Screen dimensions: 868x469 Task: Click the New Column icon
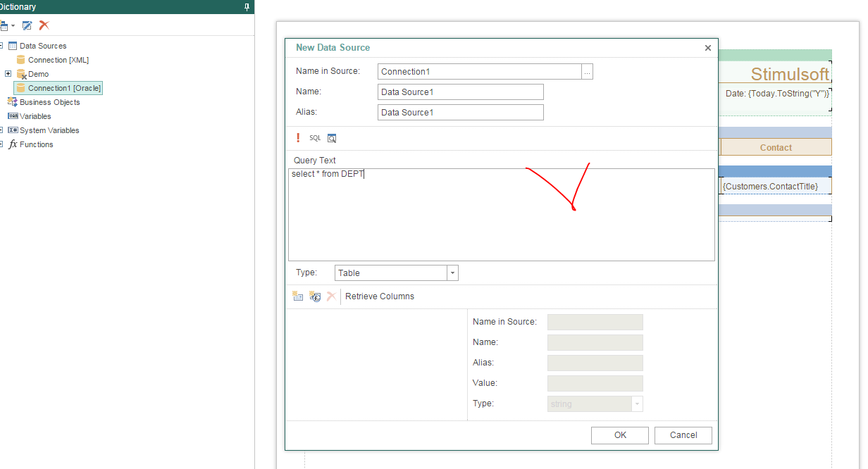[x=298, y=296]
